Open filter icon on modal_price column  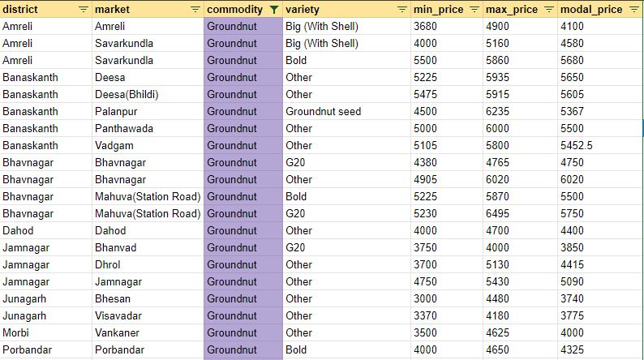[633, 9]
